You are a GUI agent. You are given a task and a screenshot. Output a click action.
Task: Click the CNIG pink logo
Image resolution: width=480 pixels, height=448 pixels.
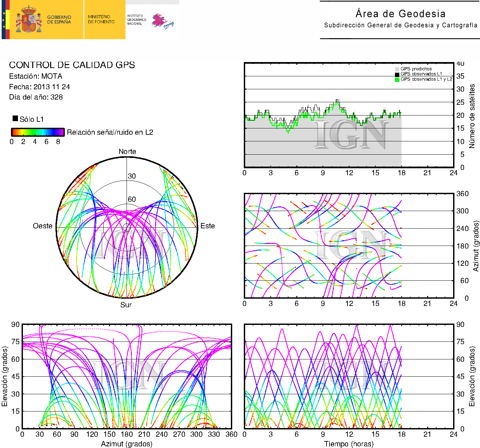click(x=162, y=21)
